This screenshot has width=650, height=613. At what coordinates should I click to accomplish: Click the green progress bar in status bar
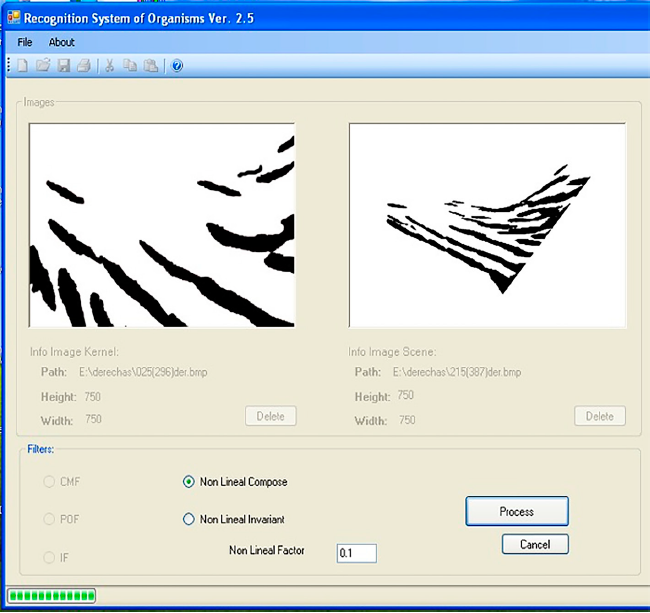point(52,597)
